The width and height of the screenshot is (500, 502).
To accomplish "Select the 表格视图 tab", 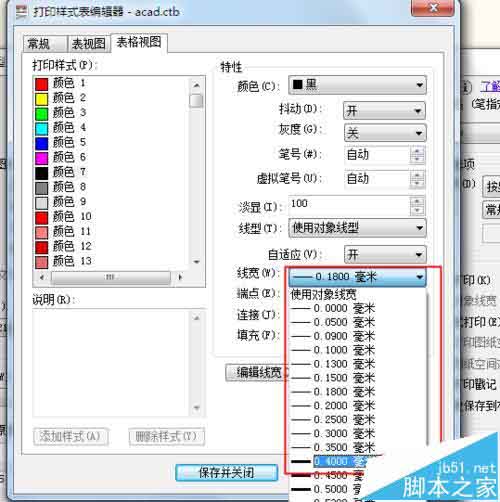I will (139, 42).
